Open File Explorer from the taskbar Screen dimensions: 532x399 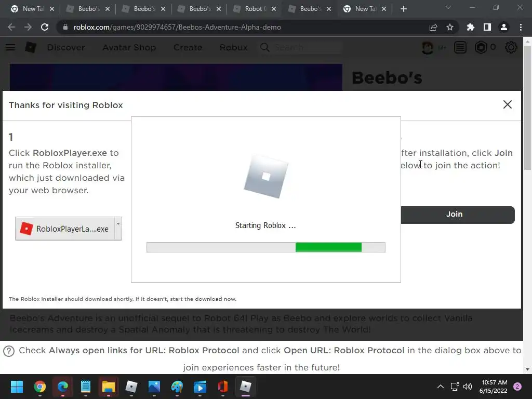tap(109, 387)
